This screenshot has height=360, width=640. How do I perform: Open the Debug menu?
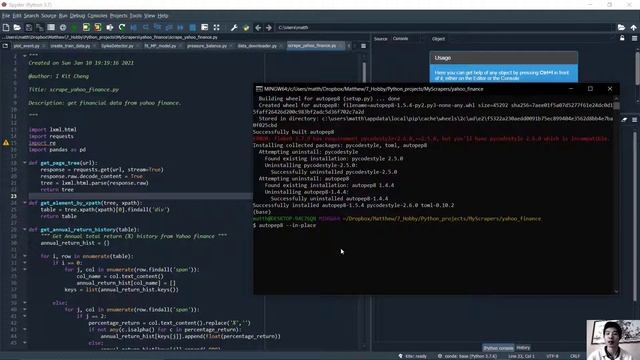(x=77, y=16)
